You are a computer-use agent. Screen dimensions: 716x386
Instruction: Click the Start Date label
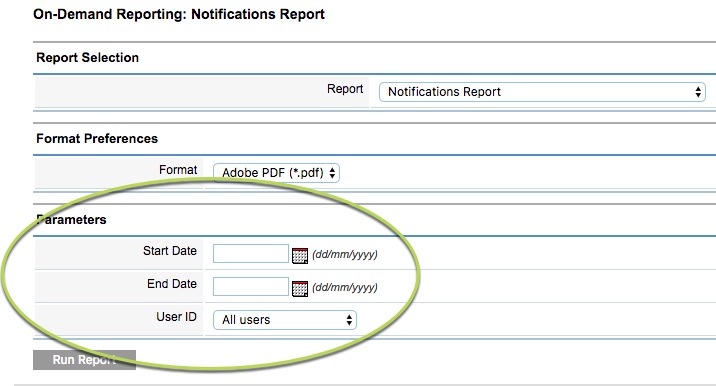pyautogui.click(x=169, y=251)
